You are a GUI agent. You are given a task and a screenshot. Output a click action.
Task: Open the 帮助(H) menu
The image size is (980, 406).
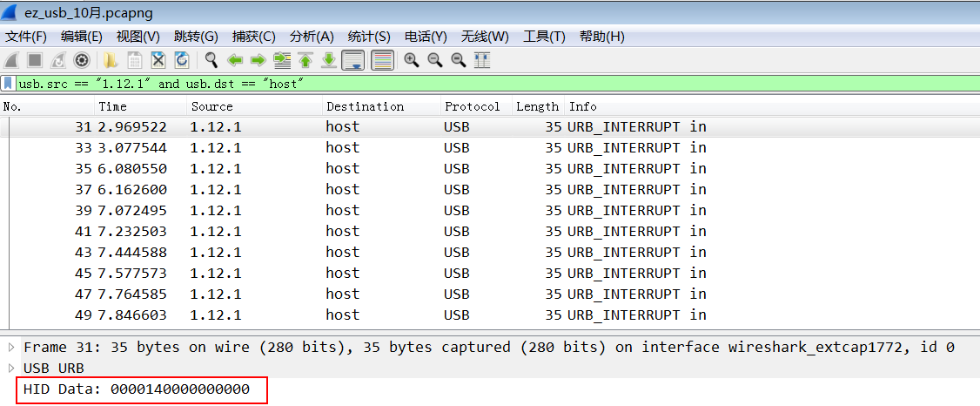[x=602, y=37]
